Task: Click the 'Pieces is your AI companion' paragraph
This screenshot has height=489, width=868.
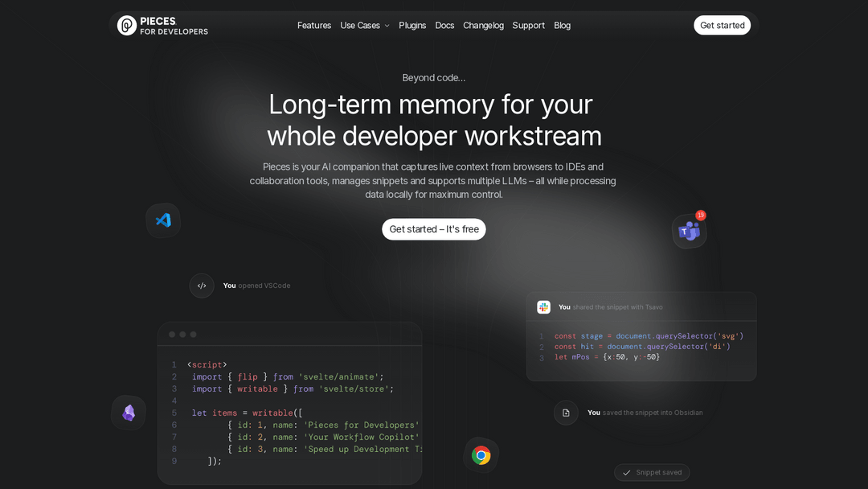Action: point(433,180)
